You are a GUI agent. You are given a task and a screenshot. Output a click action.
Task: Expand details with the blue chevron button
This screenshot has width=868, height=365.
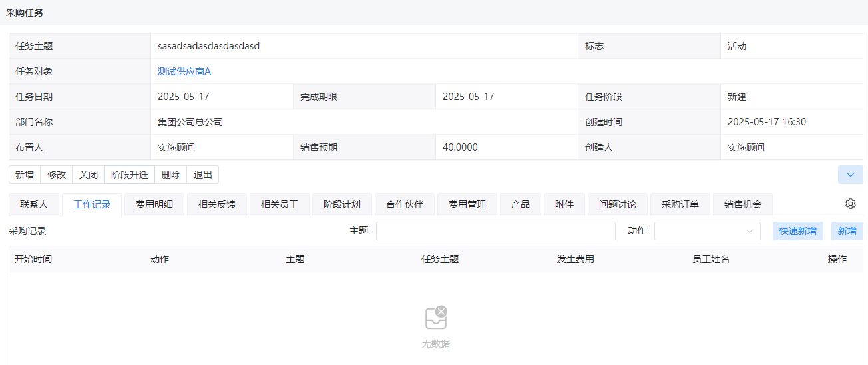(x=851, y=175)
